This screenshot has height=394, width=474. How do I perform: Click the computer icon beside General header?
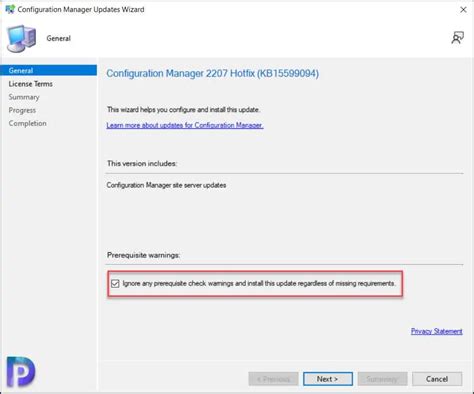pos(22,39)
